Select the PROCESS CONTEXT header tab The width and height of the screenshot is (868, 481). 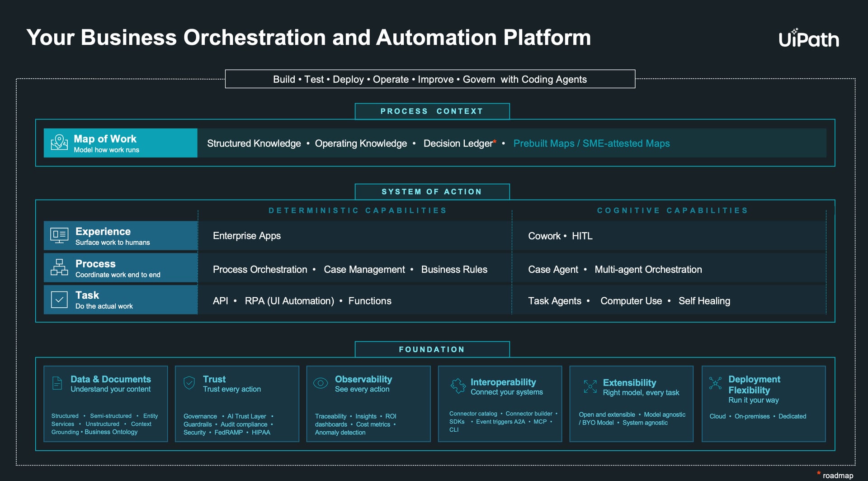pos(432,111)
